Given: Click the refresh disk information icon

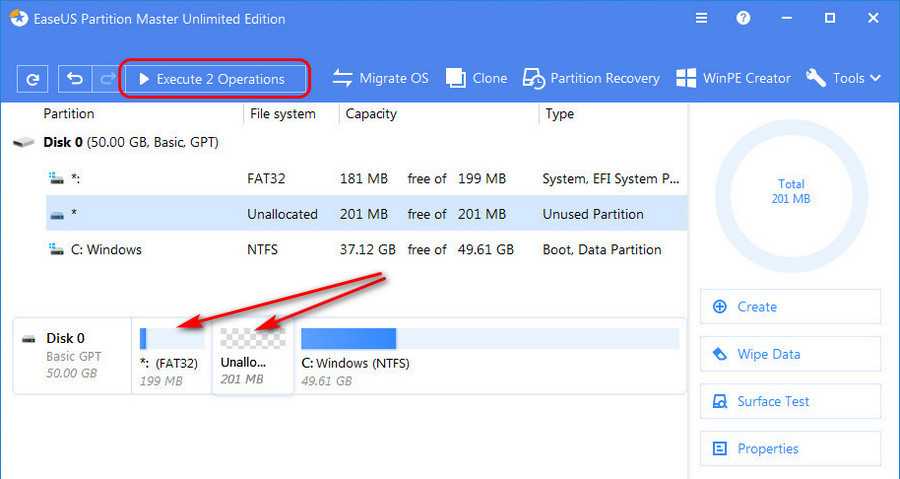Looking at the screenshot, I should coord(33,79).
